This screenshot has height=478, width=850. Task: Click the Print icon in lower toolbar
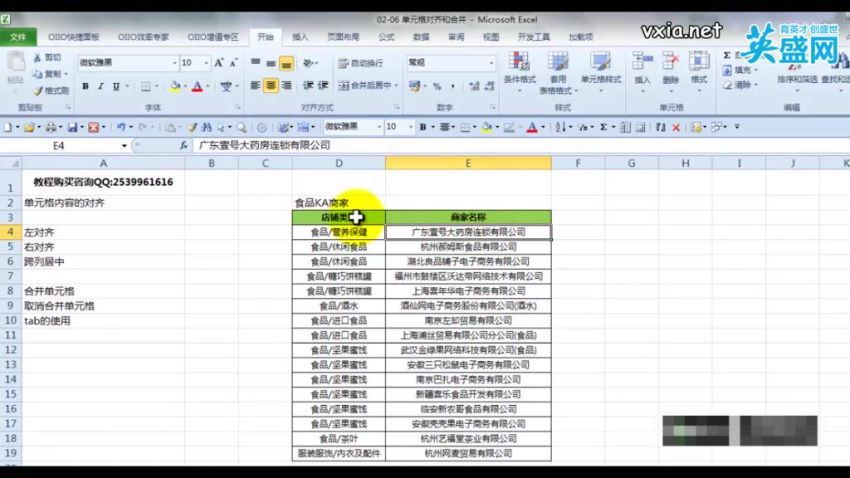coord(50,127)
